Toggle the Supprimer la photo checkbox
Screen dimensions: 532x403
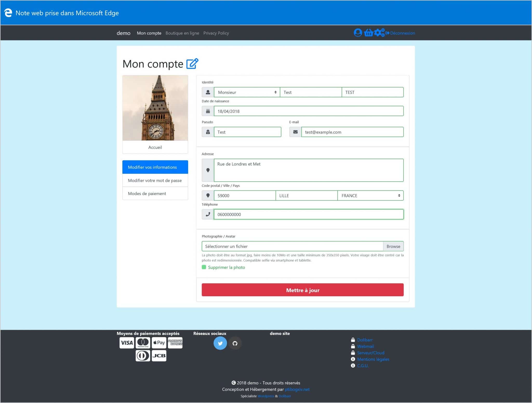coord(204,267)
